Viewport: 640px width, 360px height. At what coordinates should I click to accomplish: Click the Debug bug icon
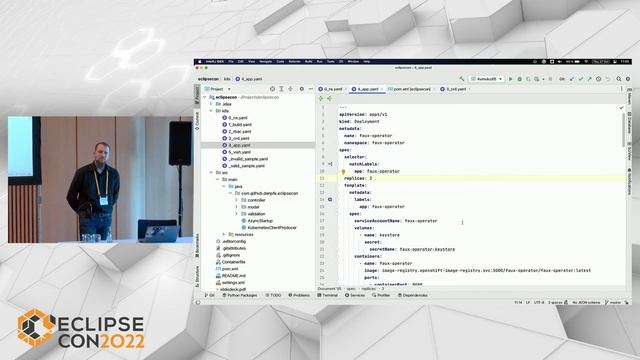pos(520,79)
